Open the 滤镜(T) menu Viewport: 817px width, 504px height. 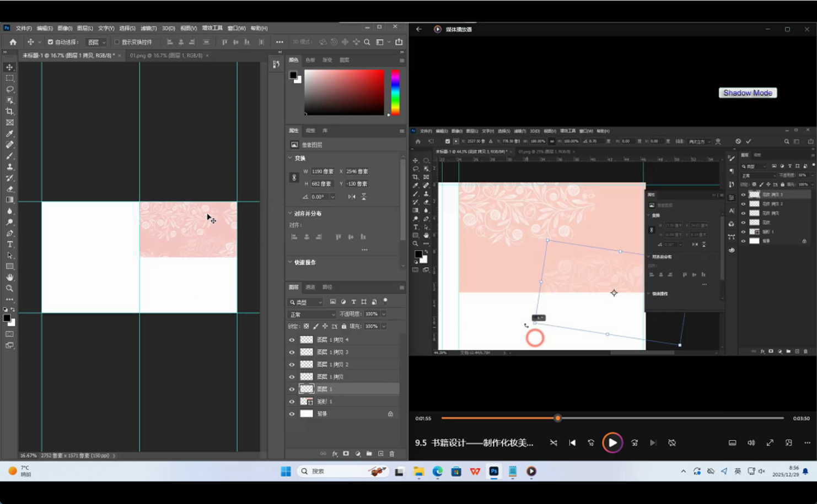[x=148, y=28]
